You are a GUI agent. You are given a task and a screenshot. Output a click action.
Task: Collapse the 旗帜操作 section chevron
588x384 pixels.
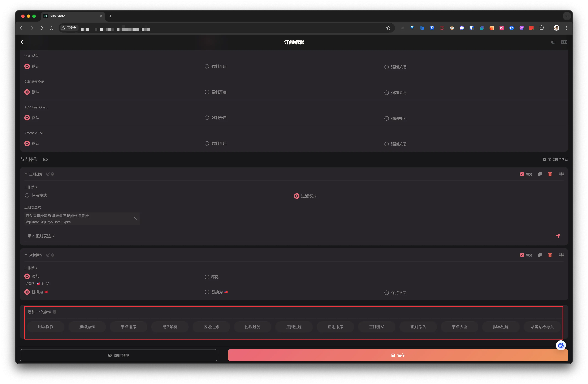(x=26, y=255)
